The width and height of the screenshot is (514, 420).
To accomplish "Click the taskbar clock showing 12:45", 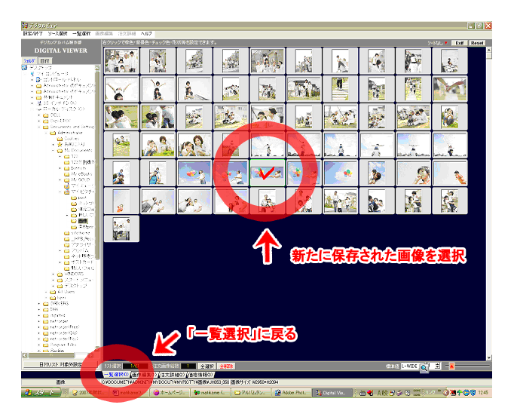I will [483, 392].
